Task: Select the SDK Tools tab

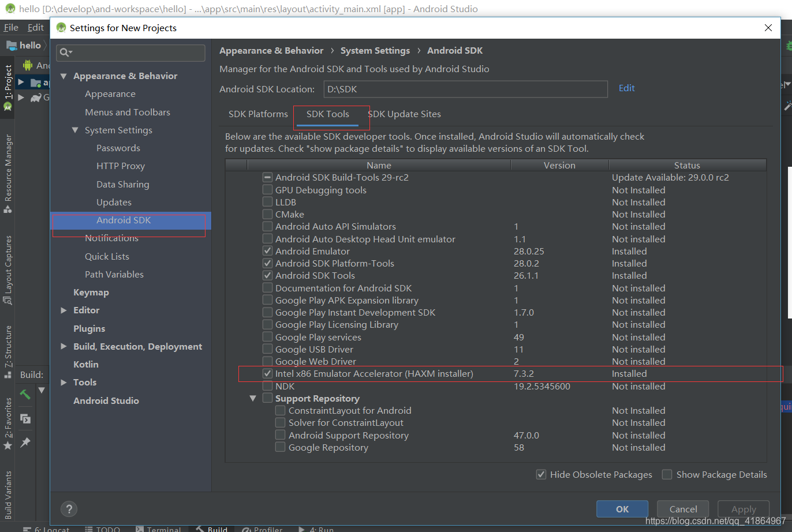Action: pos(328,114)
